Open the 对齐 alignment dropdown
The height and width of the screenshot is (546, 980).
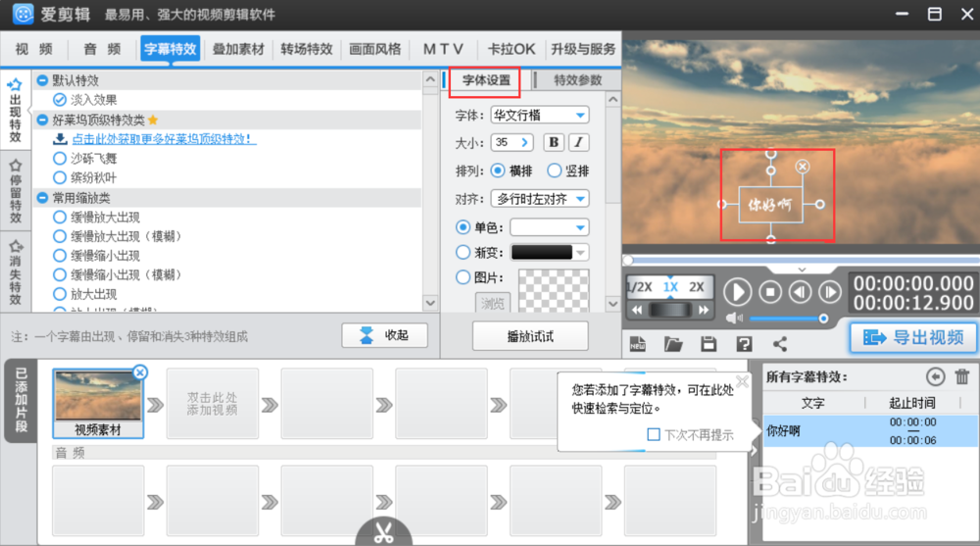click(x=539, y=199)
